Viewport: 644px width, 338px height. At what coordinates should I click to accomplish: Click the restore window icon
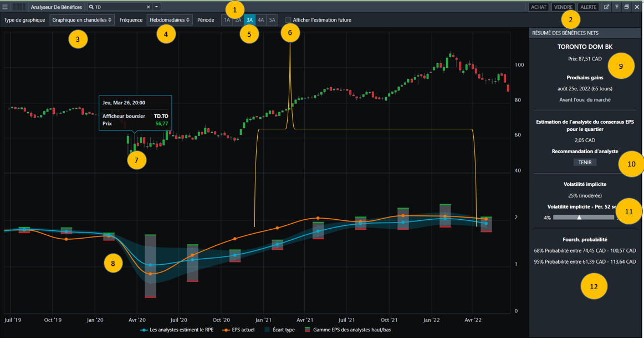[626, 7]
